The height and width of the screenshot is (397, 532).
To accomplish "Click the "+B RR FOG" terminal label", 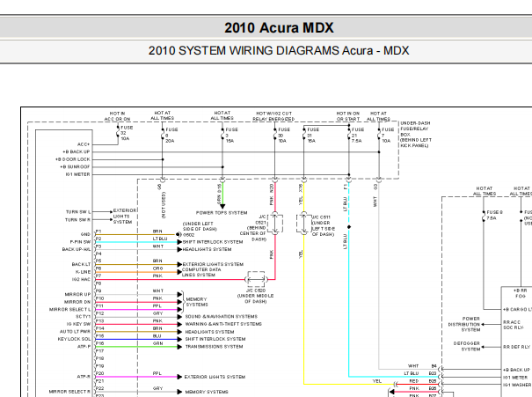I will pyautogui.click(x=520, y=293).
